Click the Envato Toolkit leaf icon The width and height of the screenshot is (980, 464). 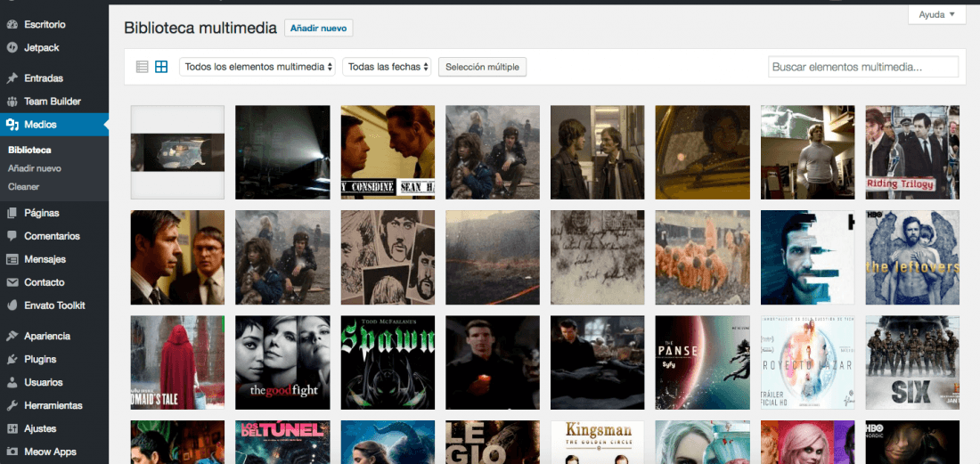[x=12, y=305]
